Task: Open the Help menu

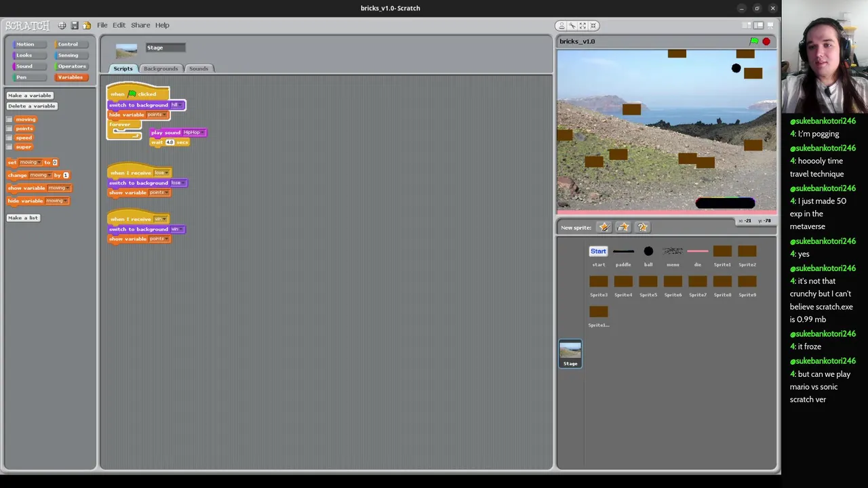Action: (162, 25)
